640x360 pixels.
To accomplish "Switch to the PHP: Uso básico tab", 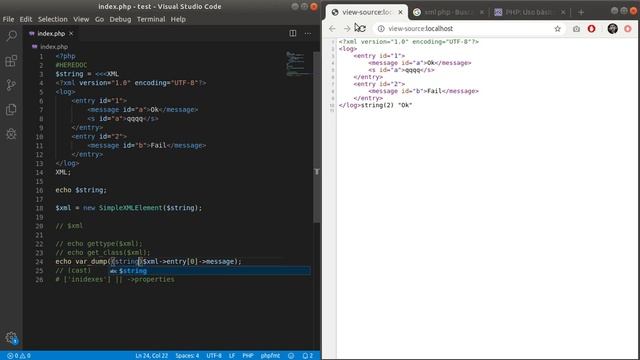I will [x=529, y=12].
